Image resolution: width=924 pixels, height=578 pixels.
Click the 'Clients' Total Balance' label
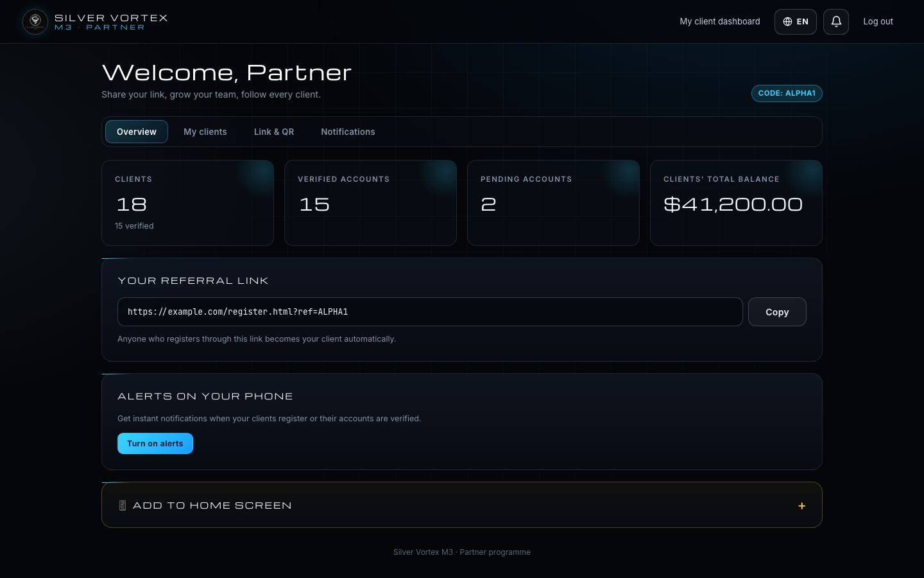pyautogui.click(x=721, y=179)
